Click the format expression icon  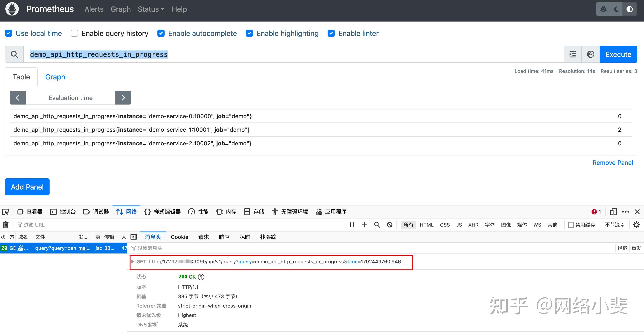[572, 54]
